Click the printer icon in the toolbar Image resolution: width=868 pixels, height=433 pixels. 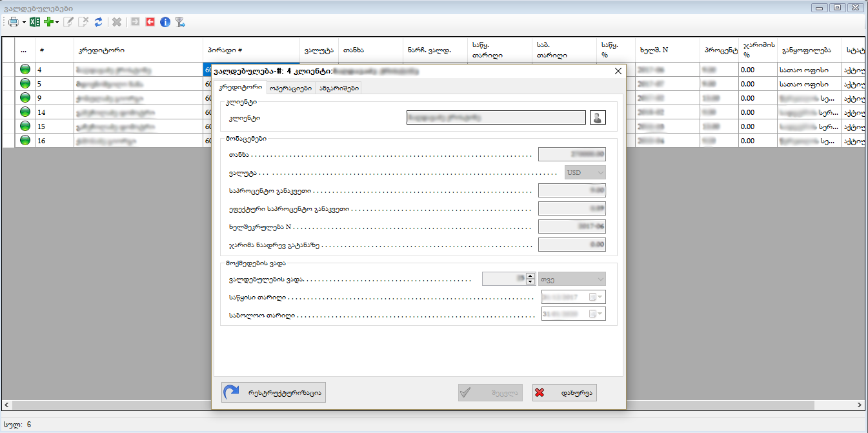point(14,22)
